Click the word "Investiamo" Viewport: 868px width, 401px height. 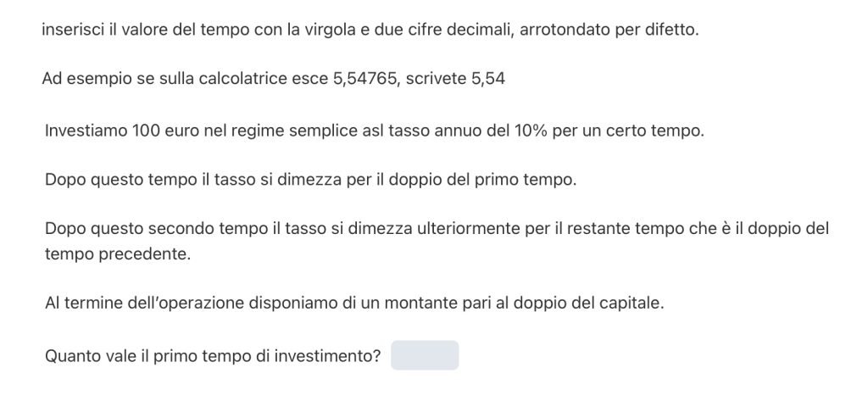[83, 132]
